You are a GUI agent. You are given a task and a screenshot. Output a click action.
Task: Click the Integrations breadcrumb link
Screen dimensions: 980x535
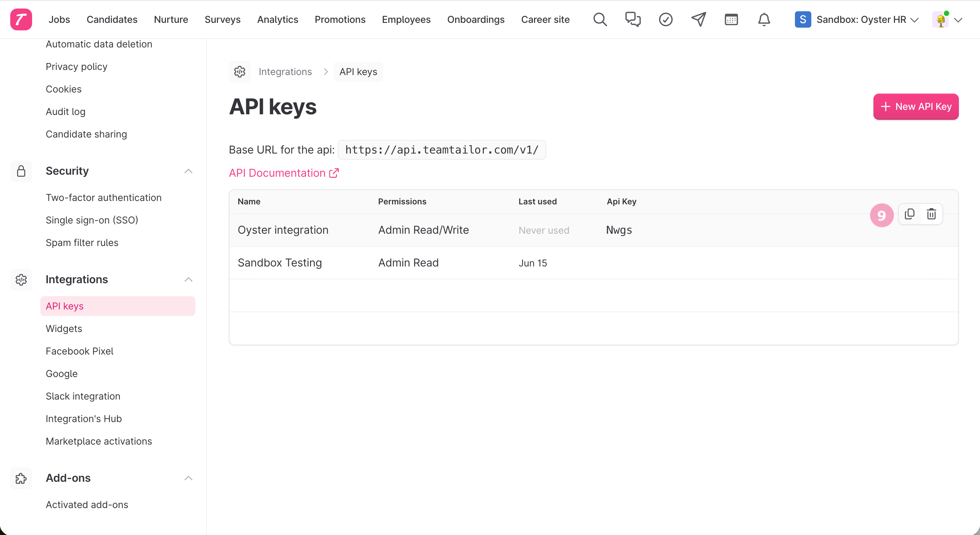pyautogui.click(x=285, y=72)
